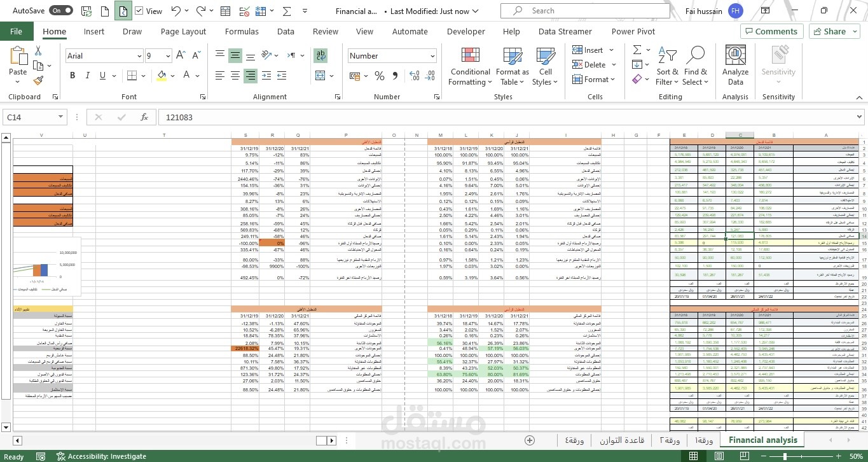Click the Insert Function fx icon
The image size is (868, 462).
click(x=144, y=117)
